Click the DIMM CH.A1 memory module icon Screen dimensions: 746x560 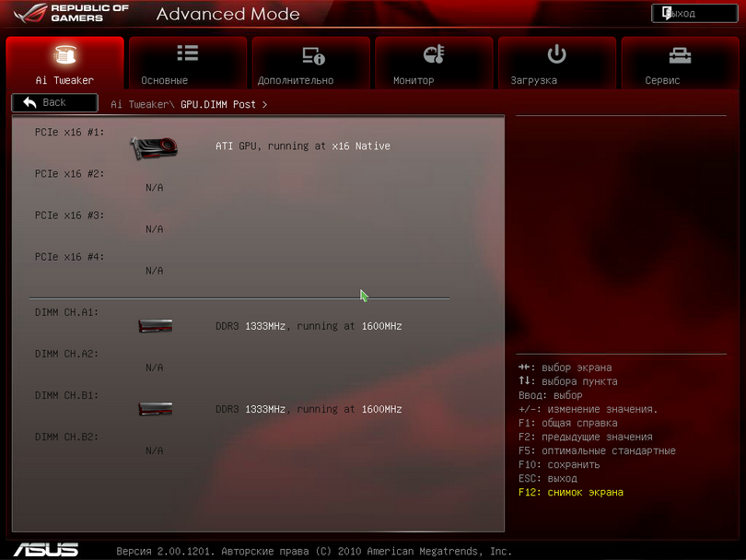point(156,326)
